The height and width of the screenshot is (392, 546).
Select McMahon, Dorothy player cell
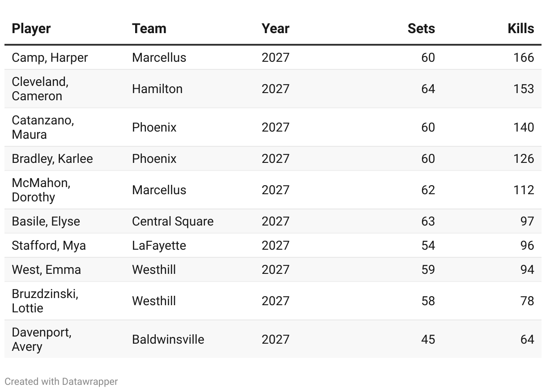[41, 190]
